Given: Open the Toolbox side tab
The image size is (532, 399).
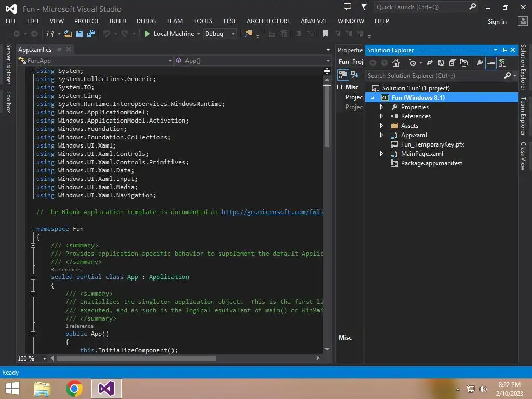Looking at the screenshot, I should [x=9, y=101].
